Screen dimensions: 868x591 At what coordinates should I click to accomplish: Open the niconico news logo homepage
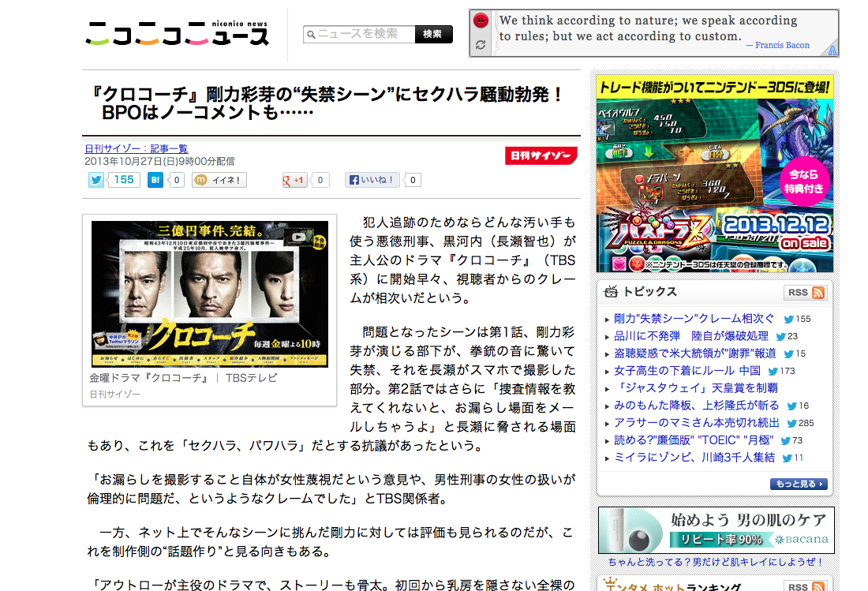(x=178, y=33)
